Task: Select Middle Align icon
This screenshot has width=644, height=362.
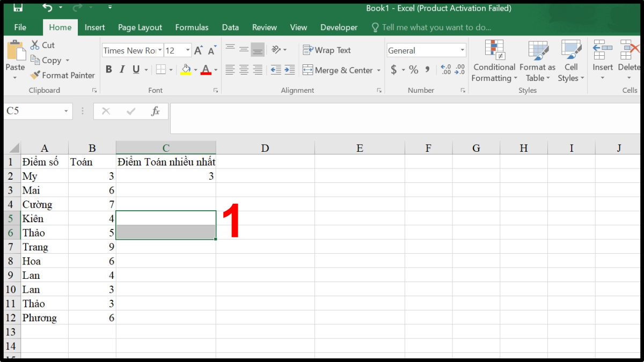Action: point(244,49)
